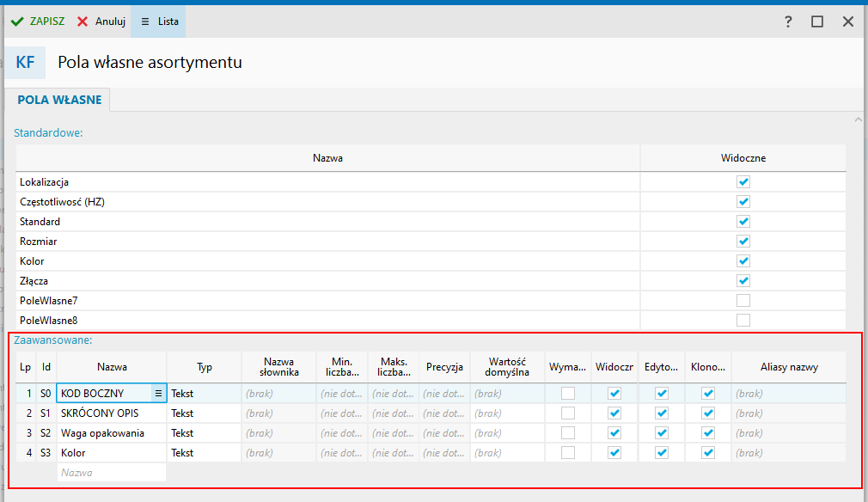Image resolution: width=868 pixels, height=502 pixels.
Task: Click the PoleWlasne7 field name
Action: [49, 301]
